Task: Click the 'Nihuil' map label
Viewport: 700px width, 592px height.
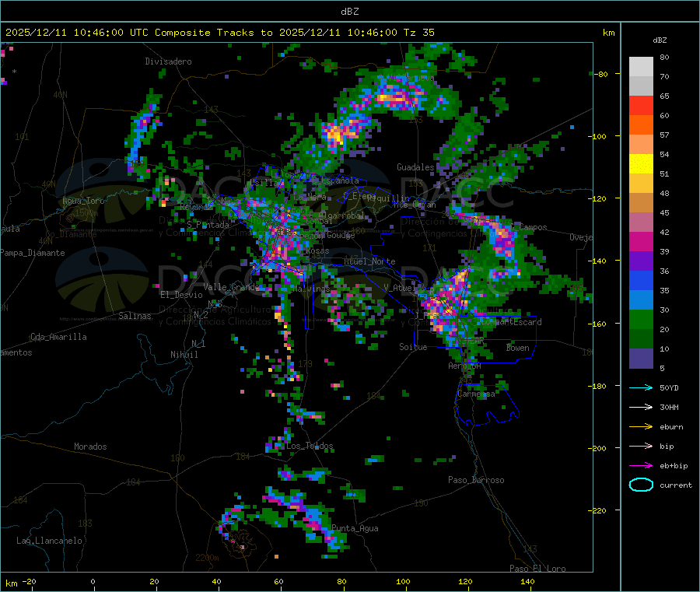Action: (184, 355)
